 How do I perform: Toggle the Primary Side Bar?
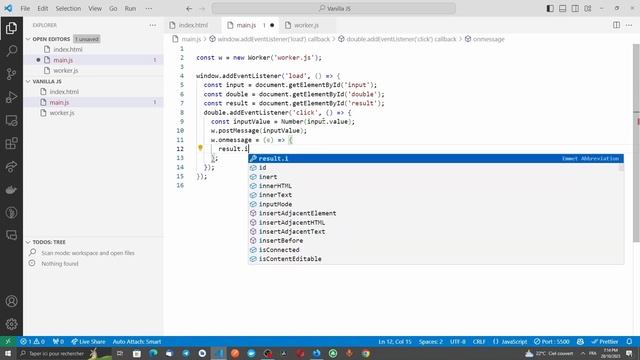(x=550, y=9)
